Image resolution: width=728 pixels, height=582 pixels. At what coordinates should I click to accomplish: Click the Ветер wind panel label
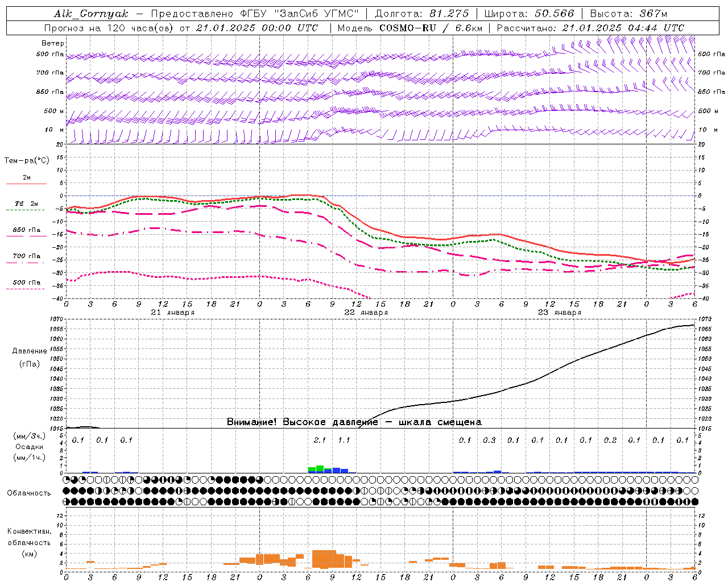(x=53, y=43)
